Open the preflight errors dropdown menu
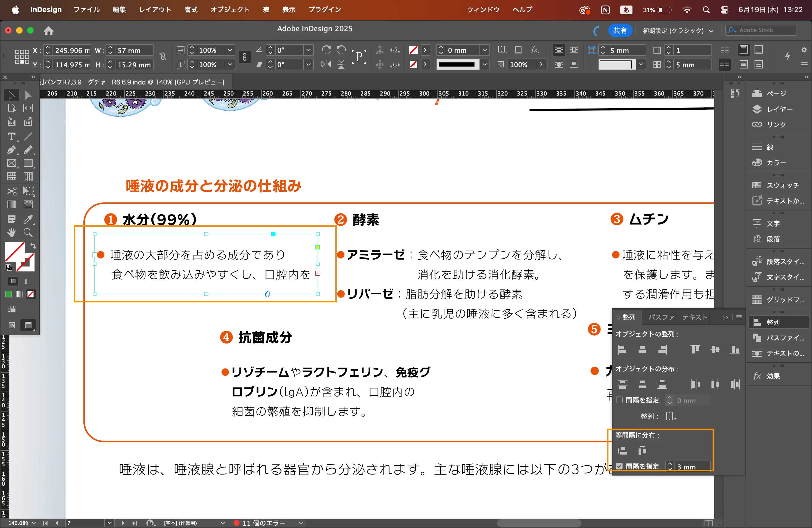This screenshot has height=528, width=812. (x=301, y=523)
